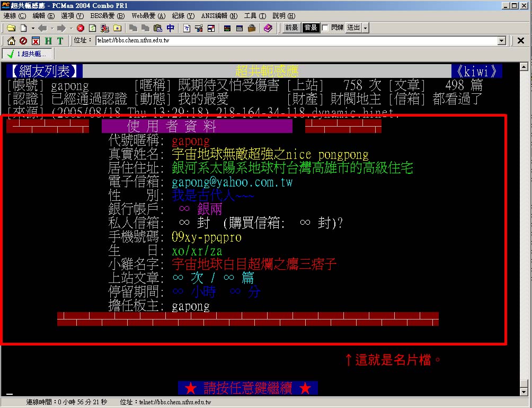Image resolution: width=532 pixels, height=408 pixels.
Task: Click the blue 中 character icon
Action: [x=170, y=28]
